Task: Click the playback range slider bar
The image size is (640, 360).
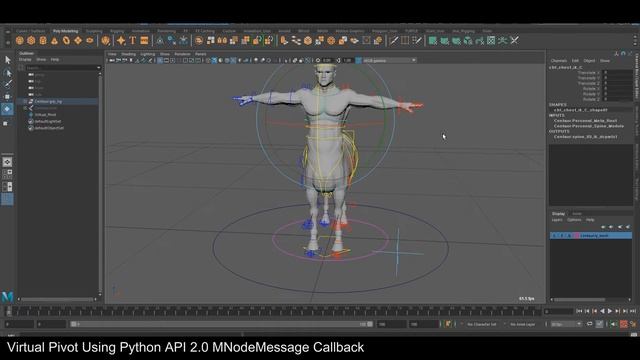Action: coord(222,324)
